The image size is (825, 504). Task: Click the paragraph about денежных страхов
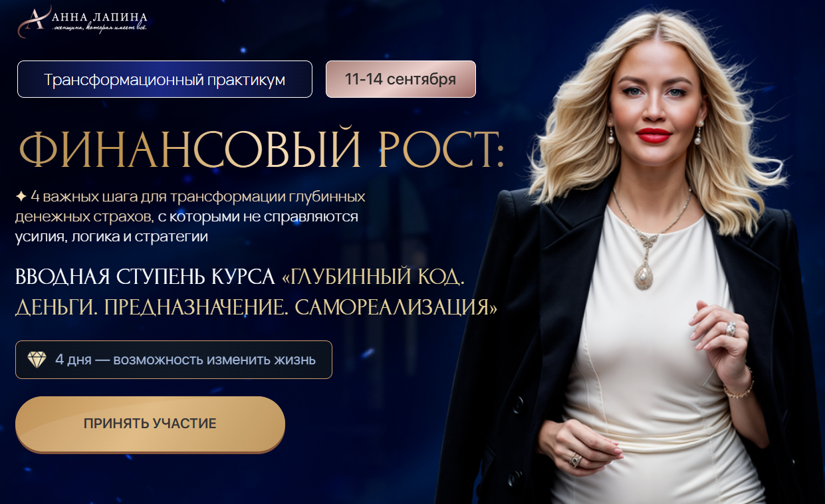coord(191,217)
